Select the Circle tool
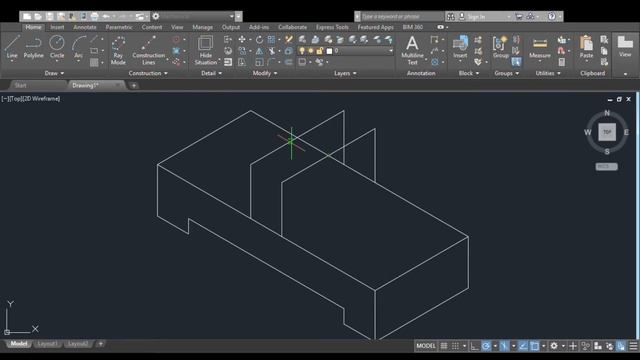 click(57, 47)
